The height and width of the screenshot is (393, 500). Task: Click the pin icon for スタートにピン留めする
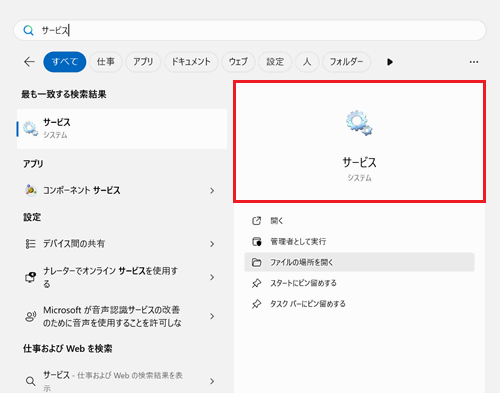(256, 283)
